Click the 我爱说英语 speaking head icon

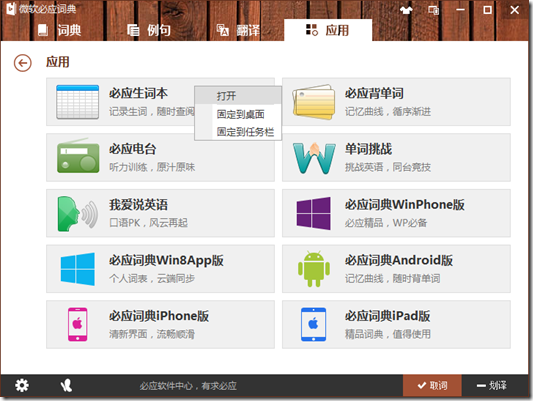[x=78, y=213]
